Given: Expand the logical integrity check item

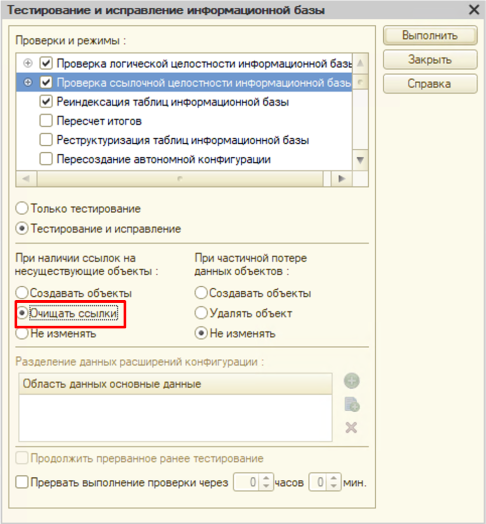Looking at the screenshot, I should coord(28,63).
